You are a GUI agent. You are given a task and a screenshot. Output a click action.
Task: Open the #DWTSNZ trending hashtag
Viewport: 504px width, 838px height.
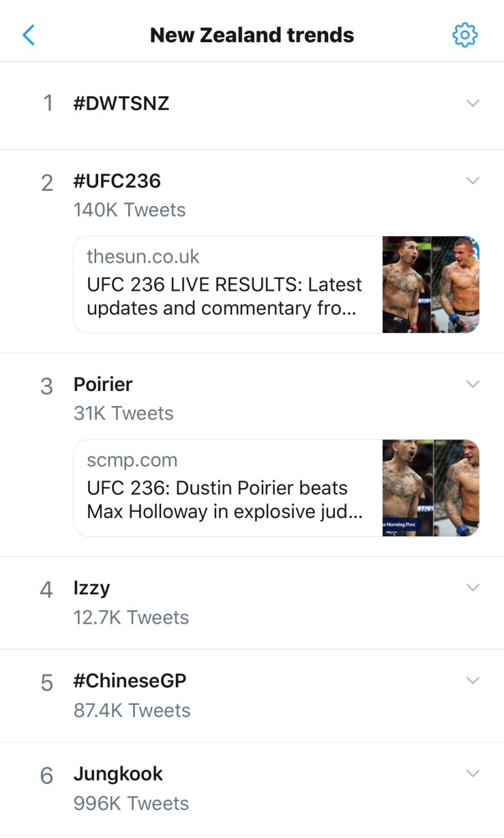click(121, 104)
